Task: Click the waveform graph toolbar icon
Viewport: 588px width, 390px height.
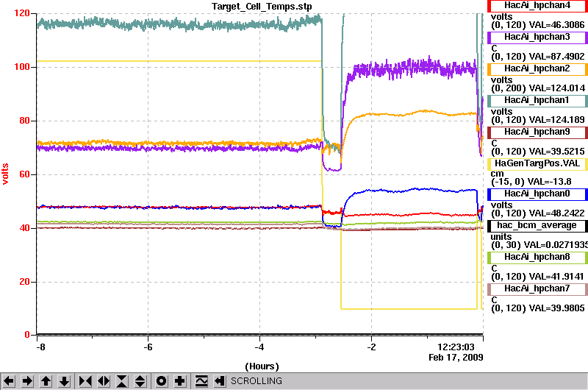Action: (x=201, y=381)
